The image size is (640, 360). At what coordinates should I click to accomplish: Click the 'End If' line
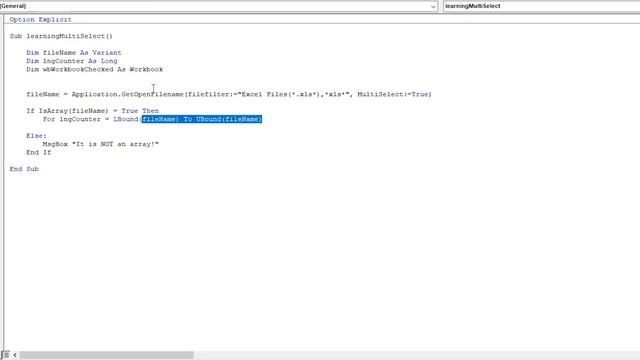pos(39,152)
